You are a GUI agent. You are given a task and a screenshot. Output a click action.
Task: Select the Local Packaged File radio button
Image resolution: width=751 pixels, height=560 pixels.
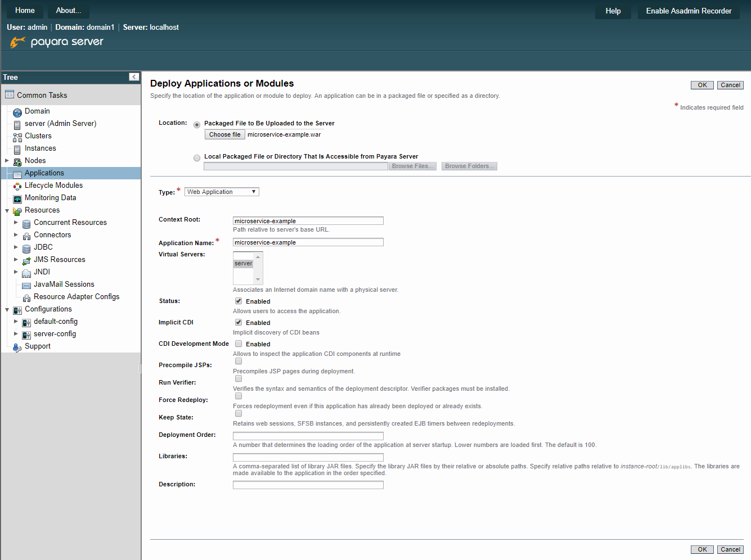pyautogui.click(x=197, y=157)
